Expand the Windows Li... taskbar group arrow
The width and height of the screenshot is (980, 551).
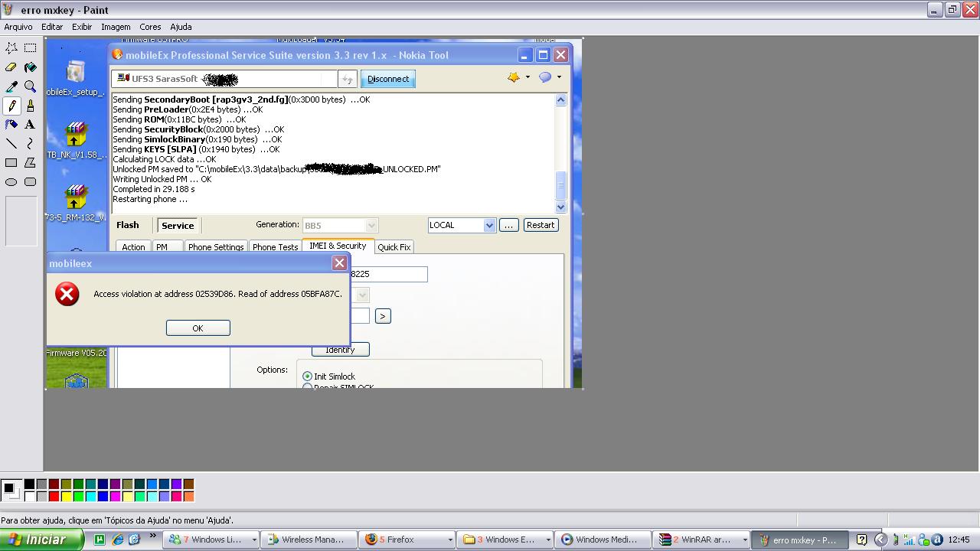tap(254, 540)
